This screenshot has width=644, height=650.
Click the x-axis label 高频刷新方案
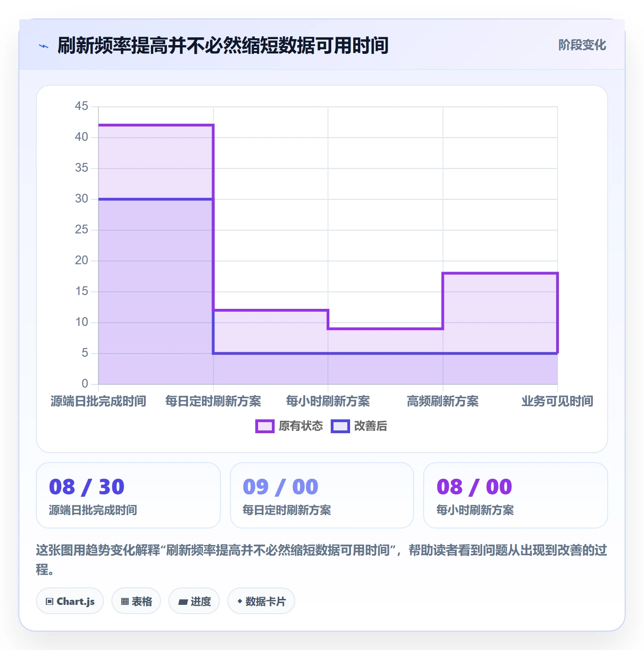point(443,401)
